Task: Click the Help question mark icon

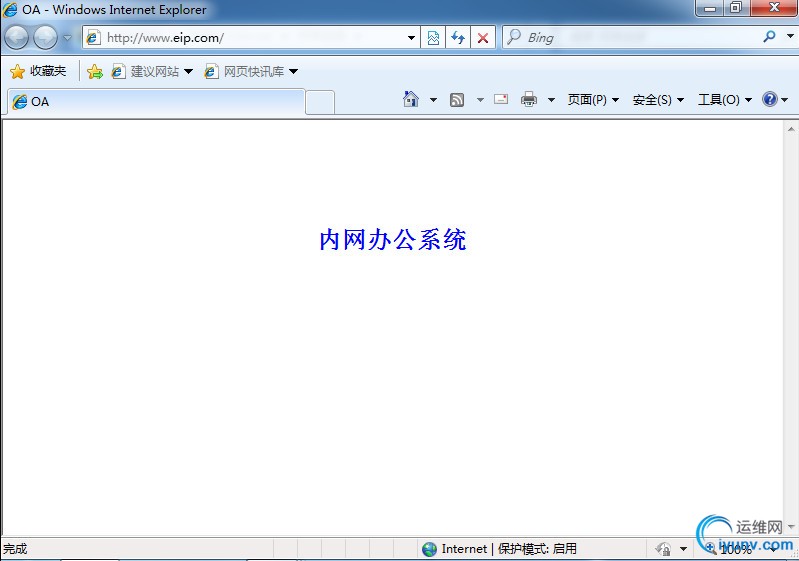Action: point(769,99)
